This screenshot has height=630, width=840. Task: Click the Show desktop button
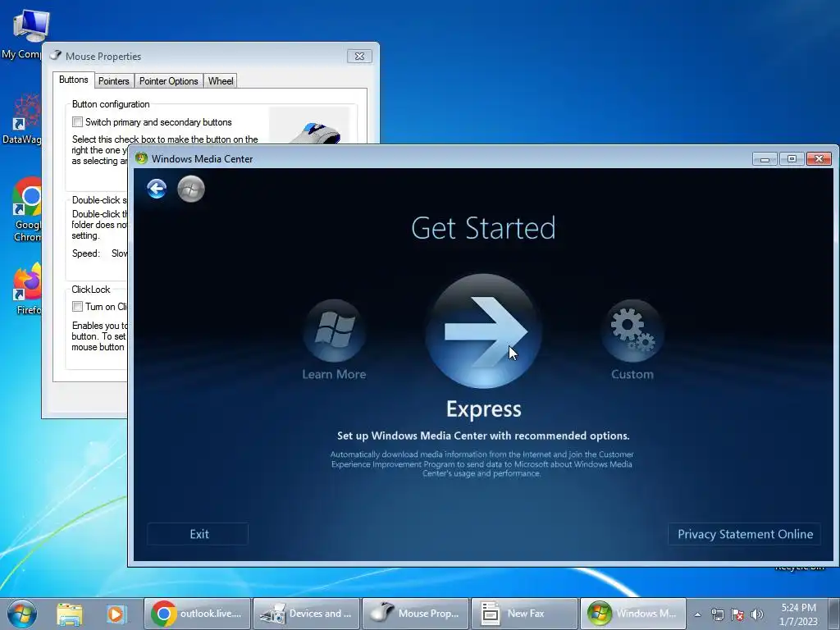click(834, 614)
